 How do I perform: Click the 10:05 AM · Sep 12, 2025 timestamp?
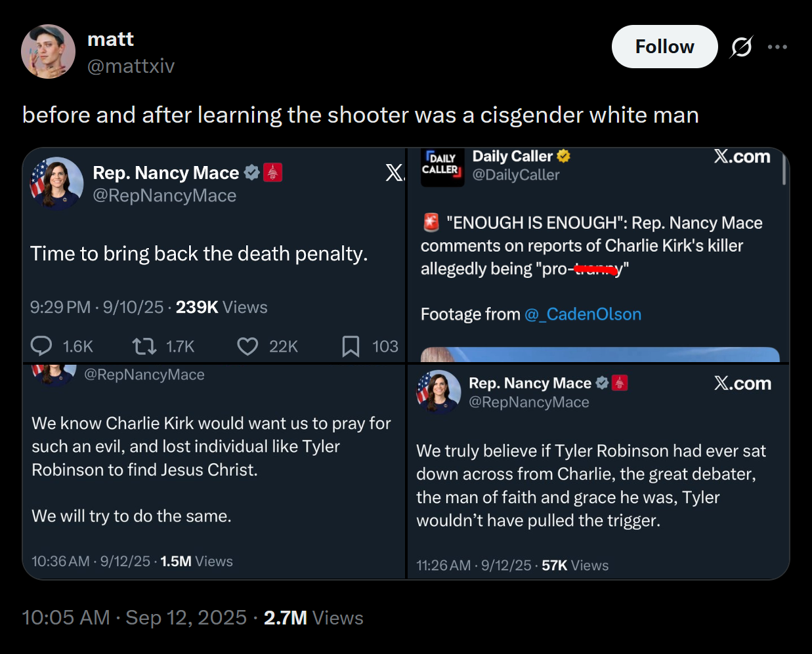click(x=134, y=617)
